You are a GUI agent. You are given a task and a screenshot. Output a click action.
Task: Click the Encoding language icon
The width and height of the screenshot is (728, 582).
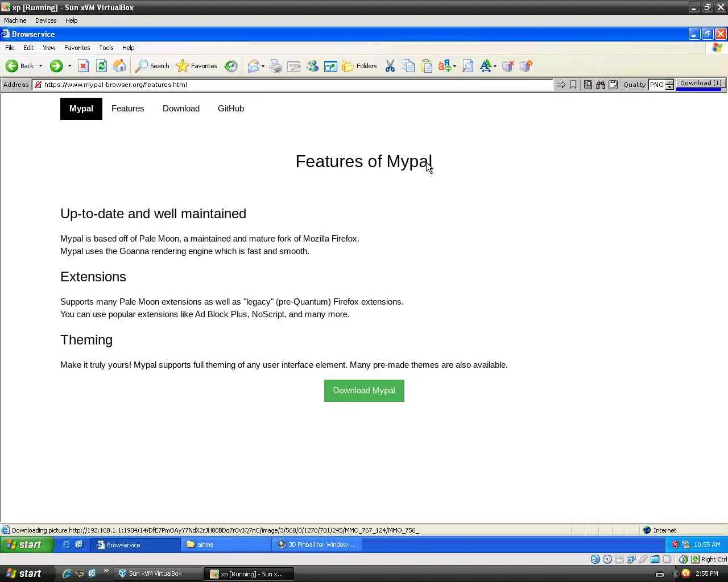point(445,66)
